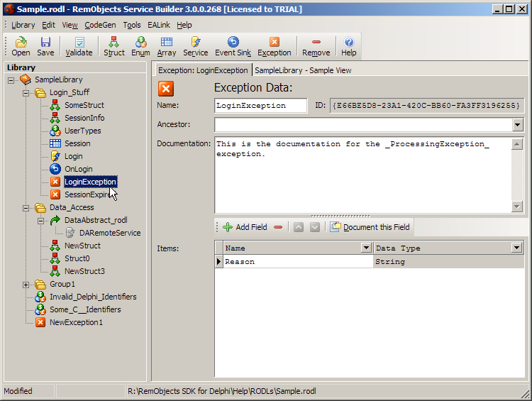The image size is (532, 401).
Task: Collapse the DataAbstract_rodl node
Action: click(40, 221)
